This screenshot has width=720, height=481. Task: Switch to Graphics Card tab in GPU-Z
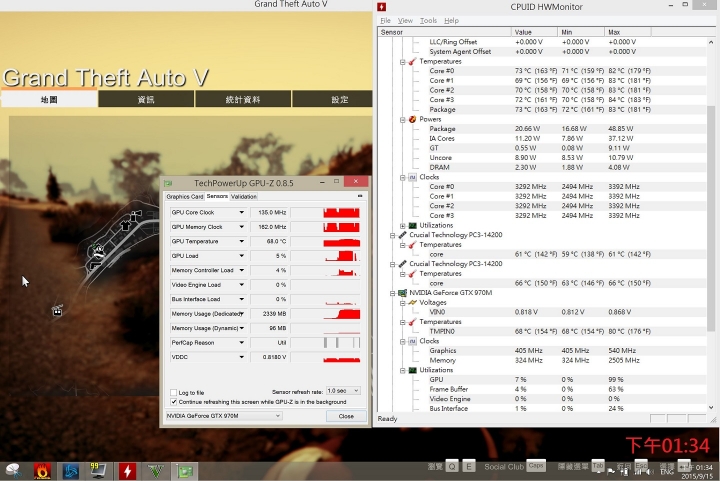coord(185,196)
